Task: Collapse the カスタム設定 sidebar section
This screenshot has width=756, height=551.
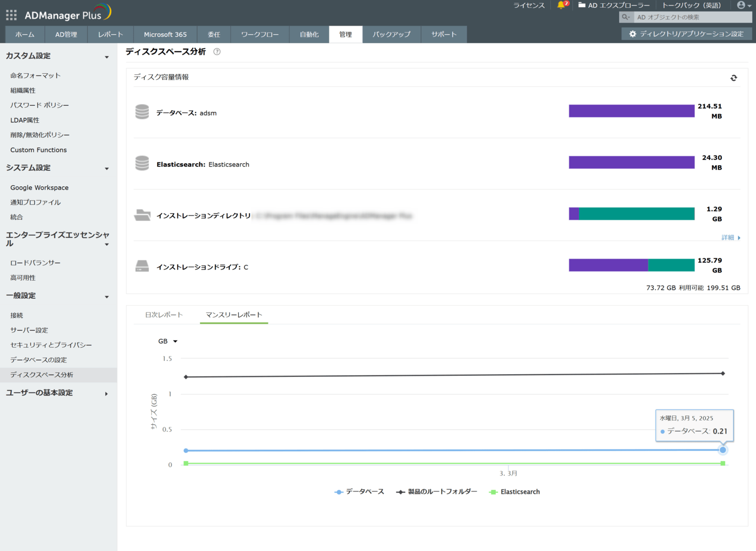Action: click(x=106, y=57)
